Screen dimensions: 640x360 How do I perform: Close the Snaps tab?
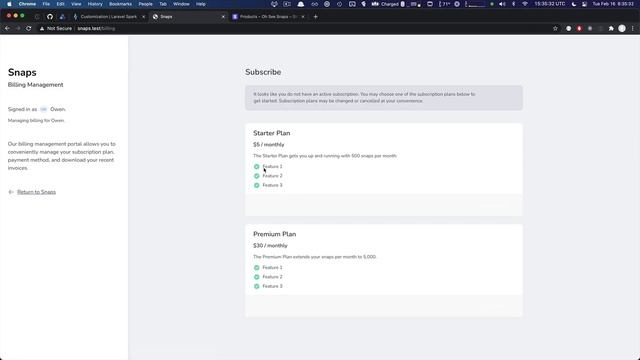(223, 17)
